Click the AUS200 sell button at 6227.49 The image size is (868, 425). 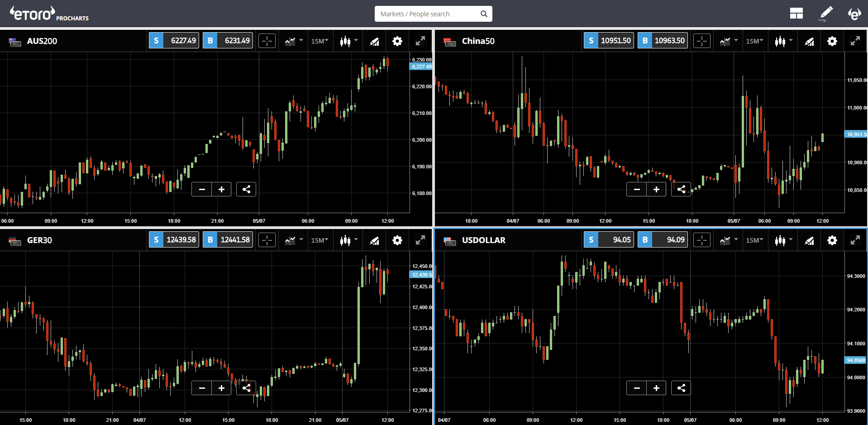[x=174, y=41]
